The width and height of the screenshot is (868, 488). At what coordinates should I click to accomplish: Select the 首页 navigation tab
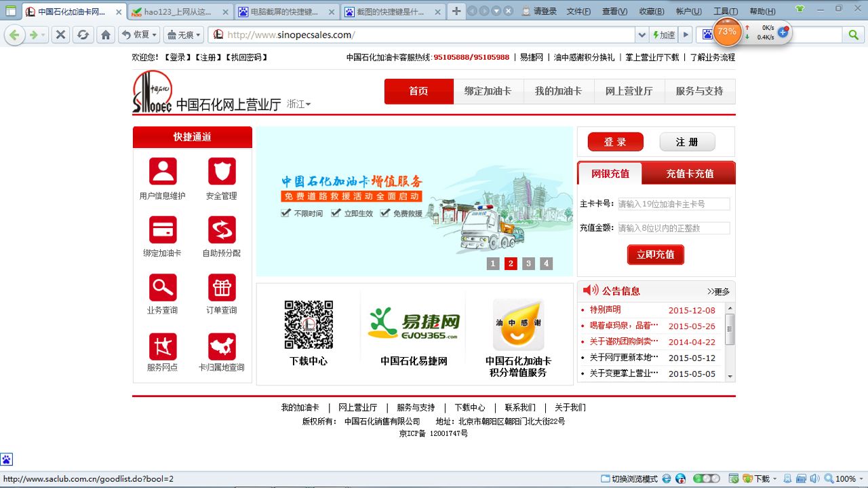pyautogui.click(x=418, y=91)
